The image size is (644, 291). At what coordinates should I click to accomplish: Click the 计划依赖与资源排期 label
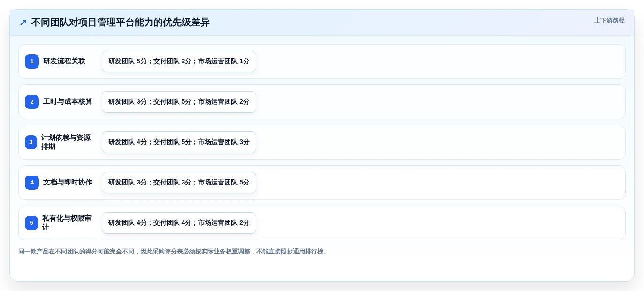pos(66,142)
